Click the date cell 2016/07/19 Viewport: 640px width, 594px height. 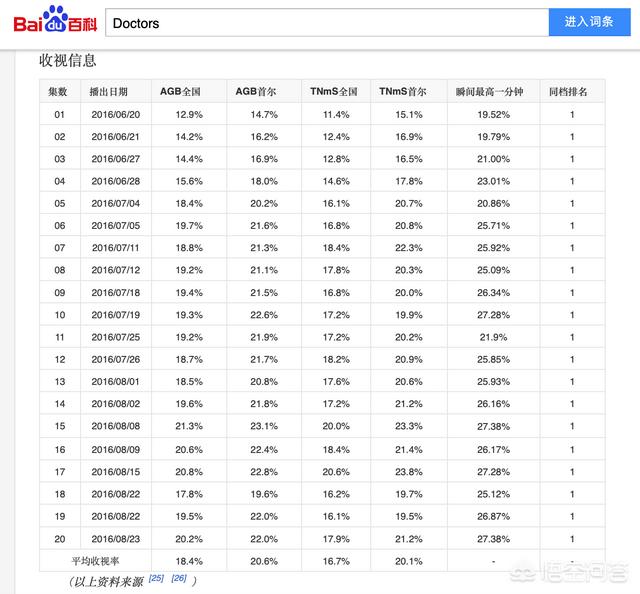tap(116, 315)
